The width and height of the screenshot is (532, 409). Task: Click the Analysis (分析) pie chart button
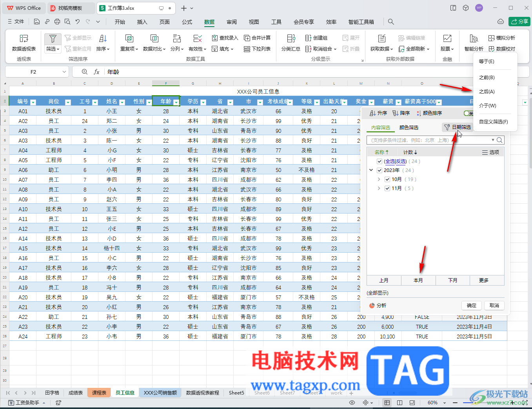point(378,306)
